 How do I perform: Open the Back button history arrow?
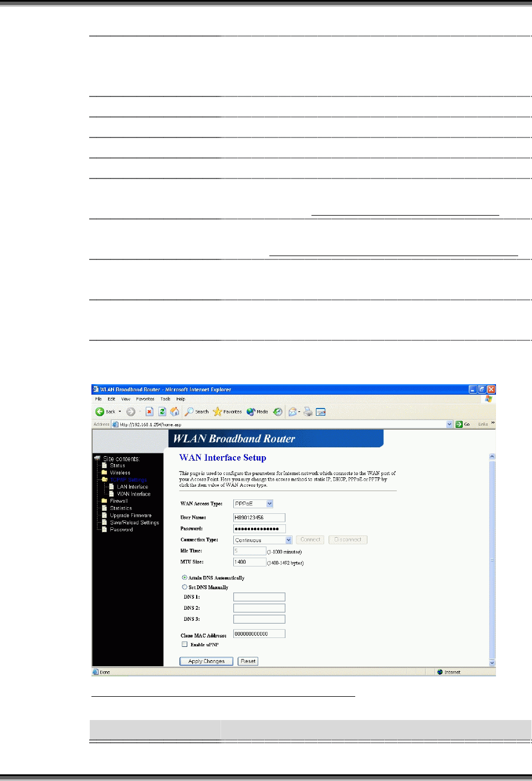pos(120,412)
